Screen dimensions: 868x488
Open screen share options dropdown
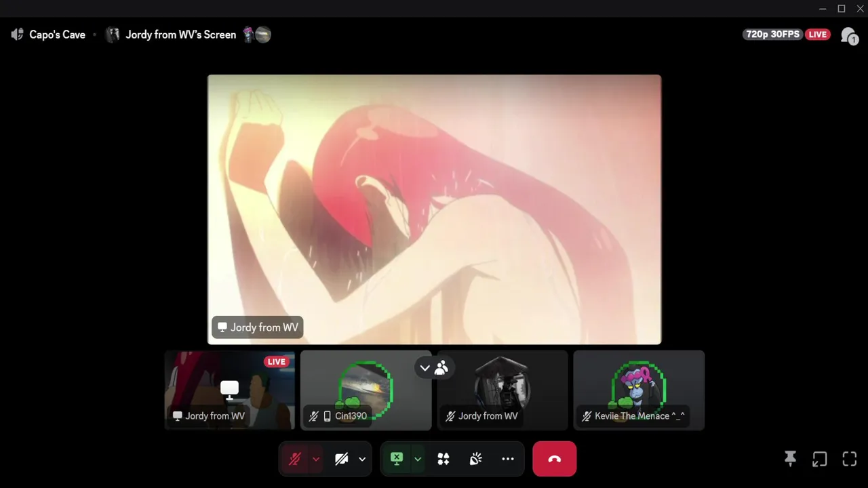click(418, 459)
